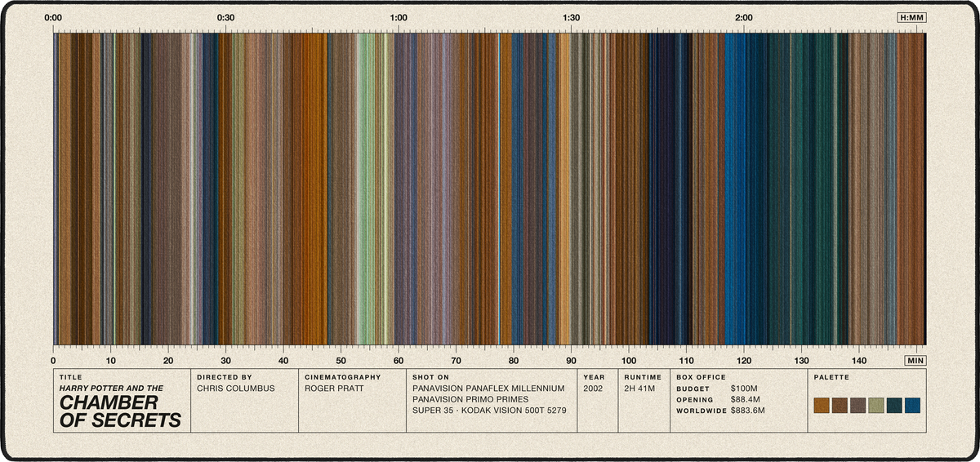Select the runtime value 2H 41M

pos(639,389)
